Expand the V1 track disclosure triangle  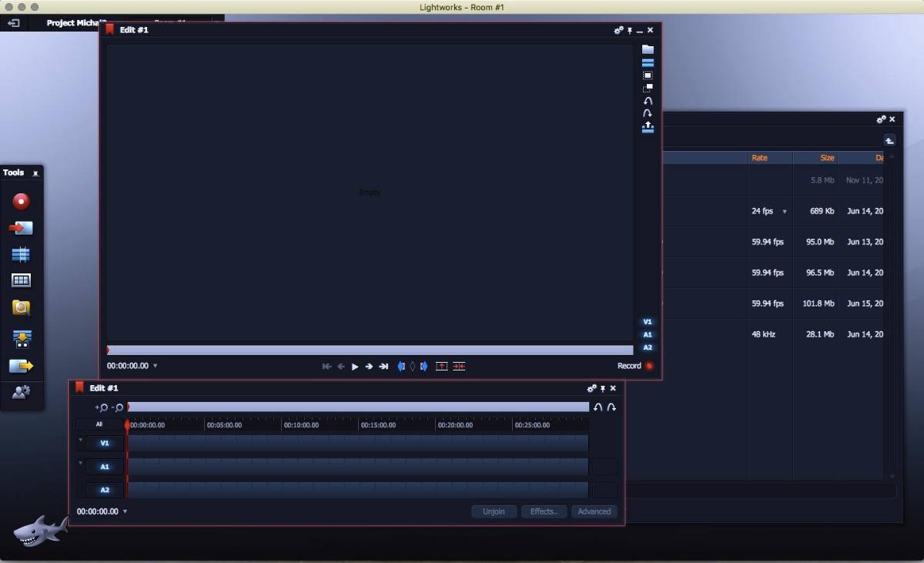(80, 441)
